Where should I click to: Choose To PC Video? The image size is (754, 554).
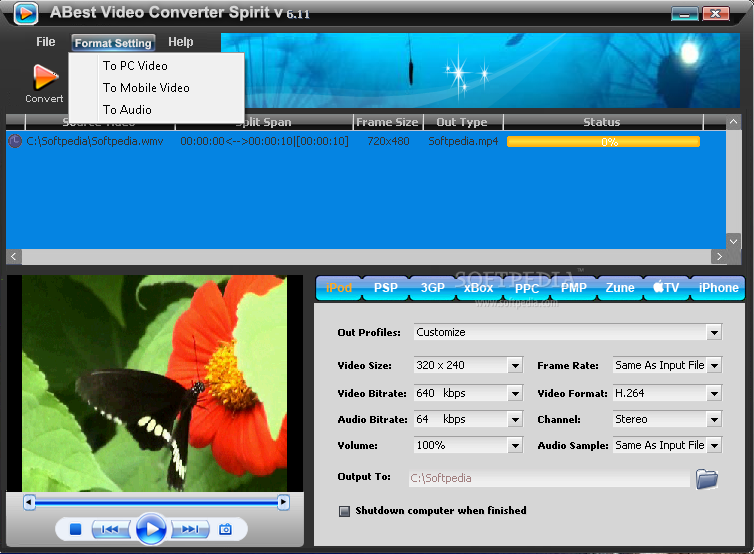click(157, 66)
